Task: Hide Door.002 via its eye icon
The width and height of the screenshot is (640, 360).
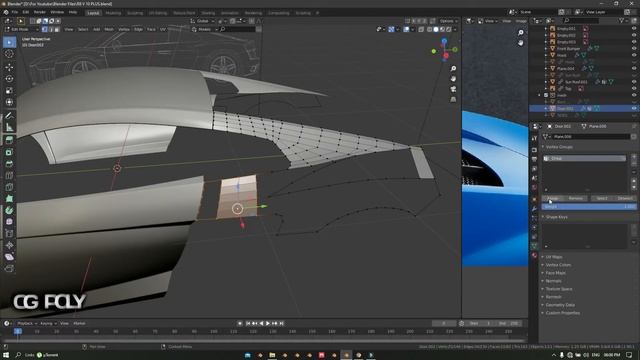Action: point(634,108)
